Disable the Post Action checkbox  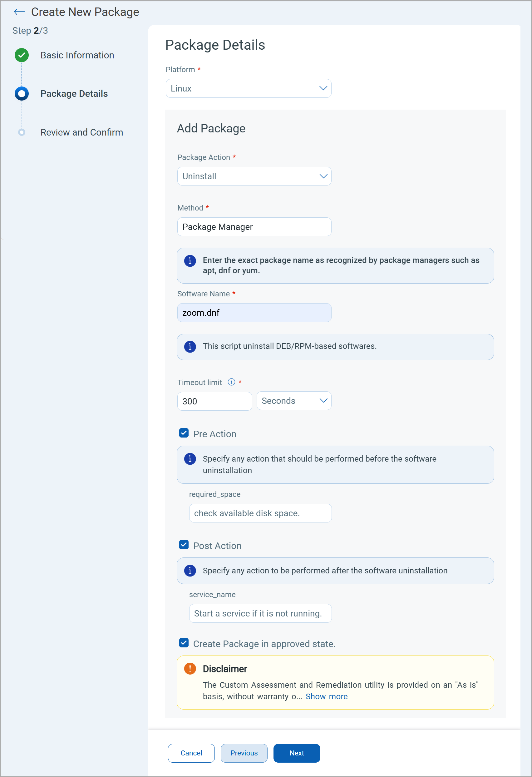coord(184,545)
